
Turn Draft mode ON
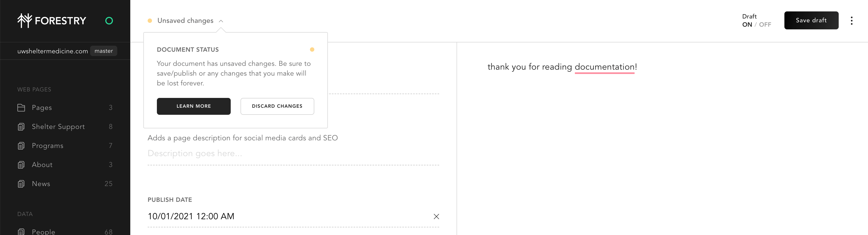pyautogui.click(x=747, y=25)
